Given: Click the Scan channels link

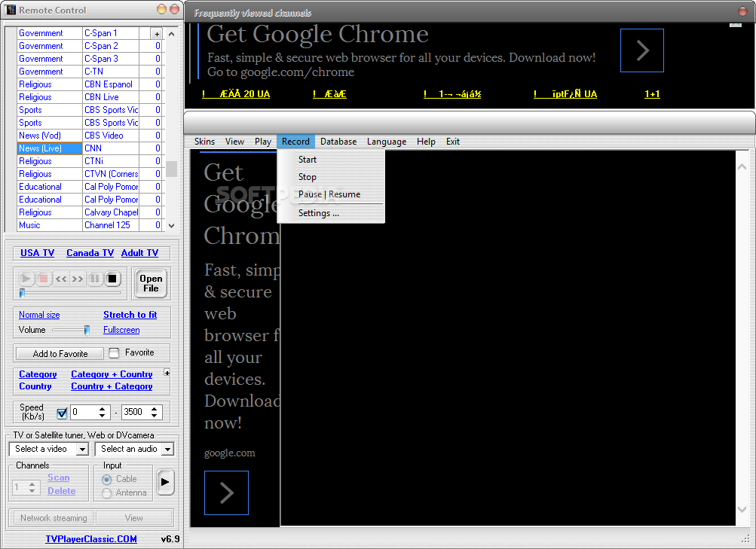Looking at the screenshot, I should (x=58, y=477).
